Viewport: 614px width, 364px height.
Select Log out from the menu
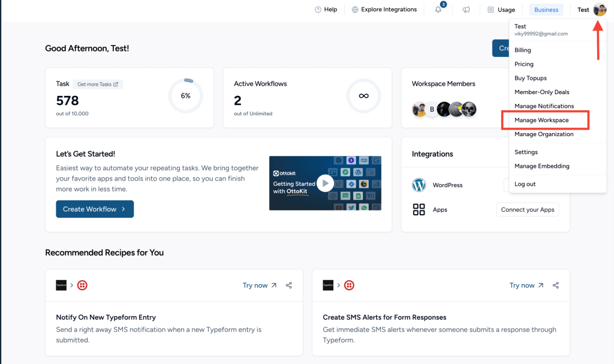click(x=525, y=184)
